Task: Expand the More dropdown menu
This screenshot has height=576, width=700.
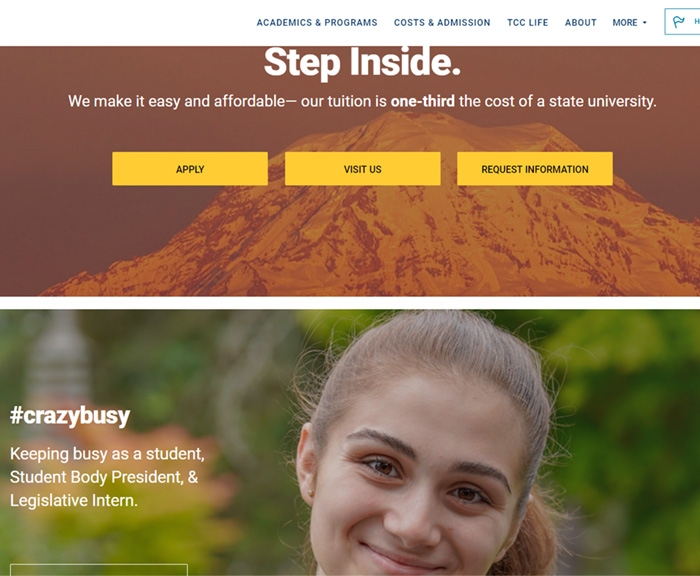Action: click(x=629, y=22)
